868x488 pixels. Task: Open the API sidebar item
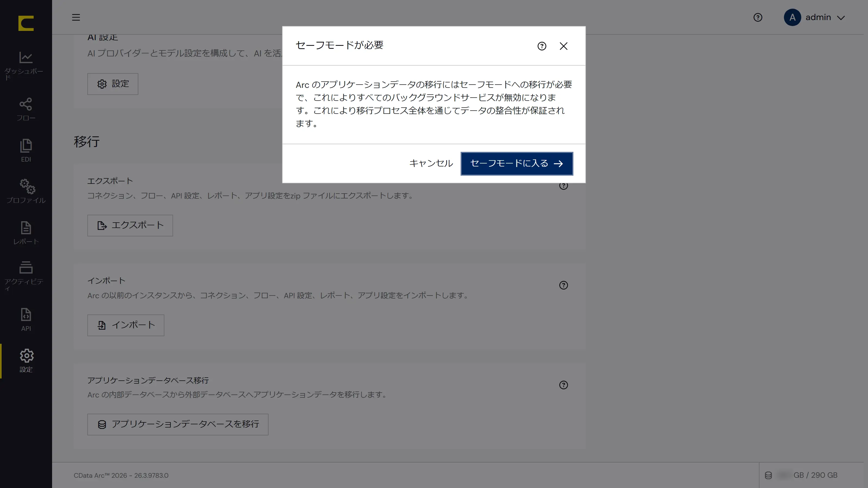click(x=26, y=320)
